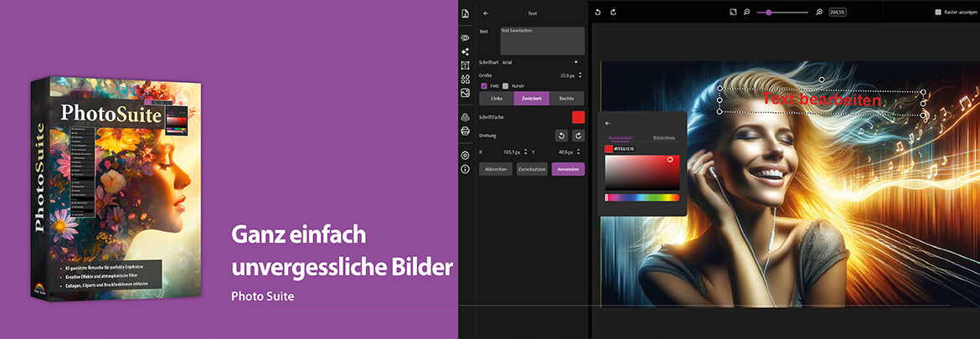
Task: Click the X position stepper arrows
Action: pos(525,152)
